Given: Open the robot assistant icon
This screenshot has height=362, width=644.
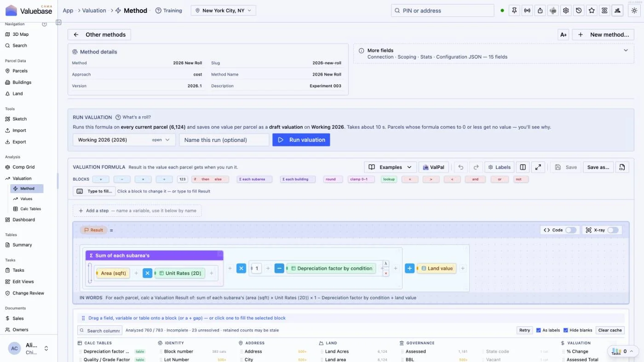Looking at the screenshot, I should (x=553, y=11).
